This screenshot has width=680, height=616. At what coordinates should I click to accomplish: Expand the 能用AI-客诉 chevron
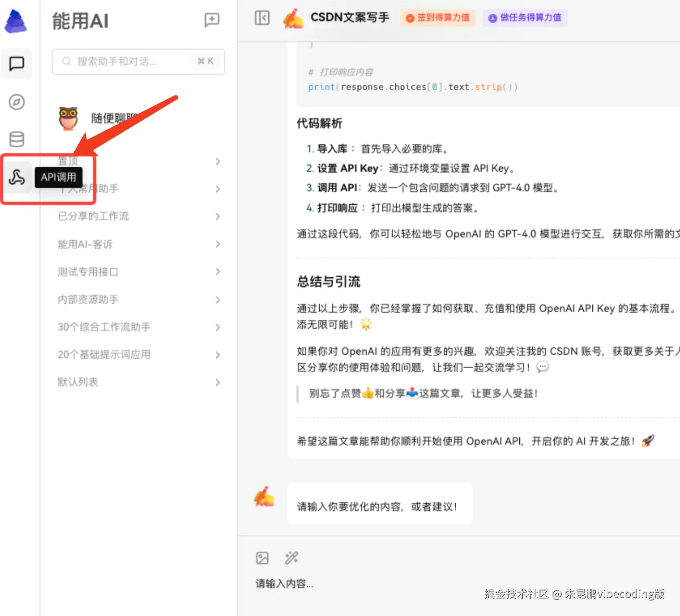(218, 244)
